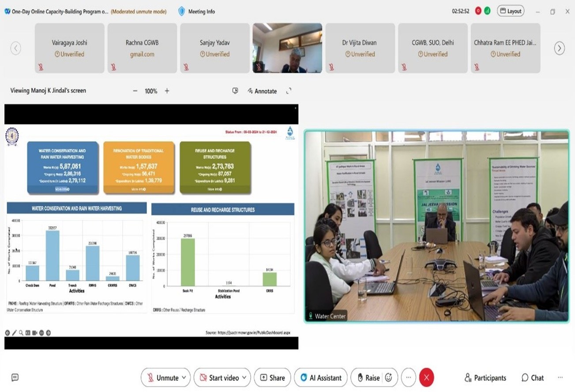Open the Layout menu

click(x=510, y=11)
